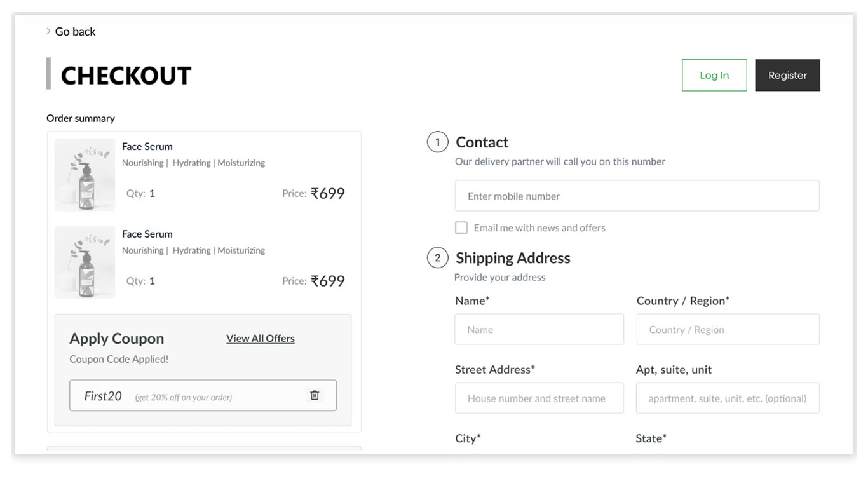The width and height of the screenshot is (868, 488).
Task: Open the View All Offers link
Action: click(x=261, y=339)
